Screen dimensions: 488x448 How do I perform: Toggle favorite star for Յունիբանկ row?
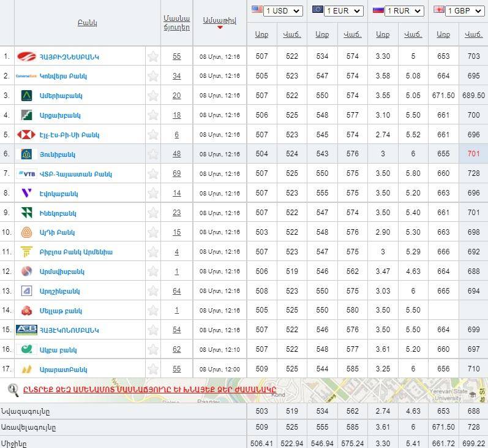point(153,154)
